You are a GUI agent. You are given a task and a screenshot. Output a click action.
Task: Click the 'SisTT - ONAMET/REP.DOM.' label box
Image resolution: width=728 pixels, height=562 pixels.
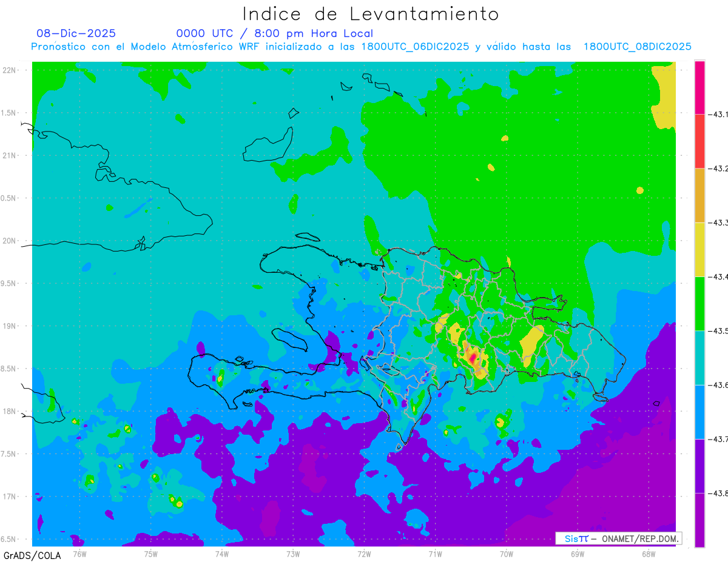tap(619, 538)
